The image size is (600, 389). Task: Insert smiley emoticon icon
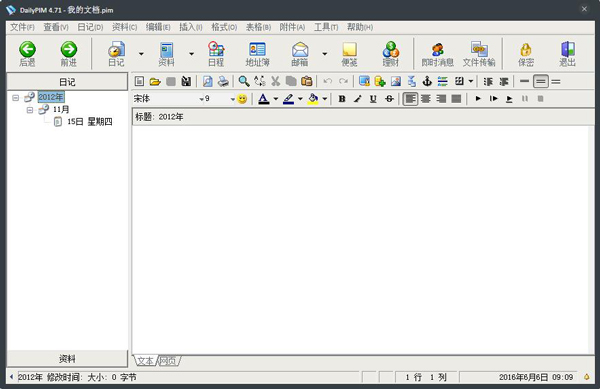[242, 99]
